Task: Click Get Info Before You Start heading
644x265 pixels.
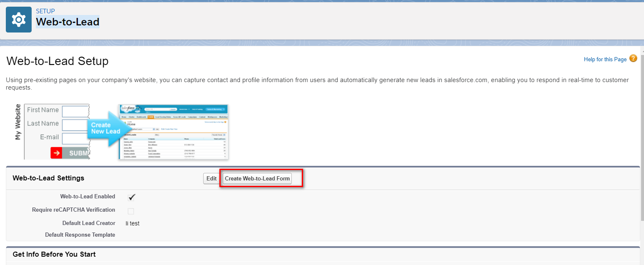Action: (54, 254)
